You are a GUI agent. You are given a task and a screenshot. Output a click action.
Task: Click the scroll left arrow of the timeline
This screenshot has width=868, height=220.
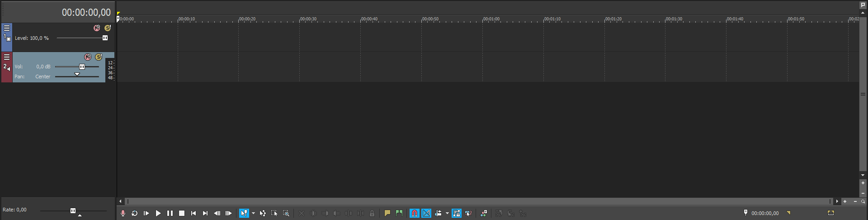tap(120, 201)
